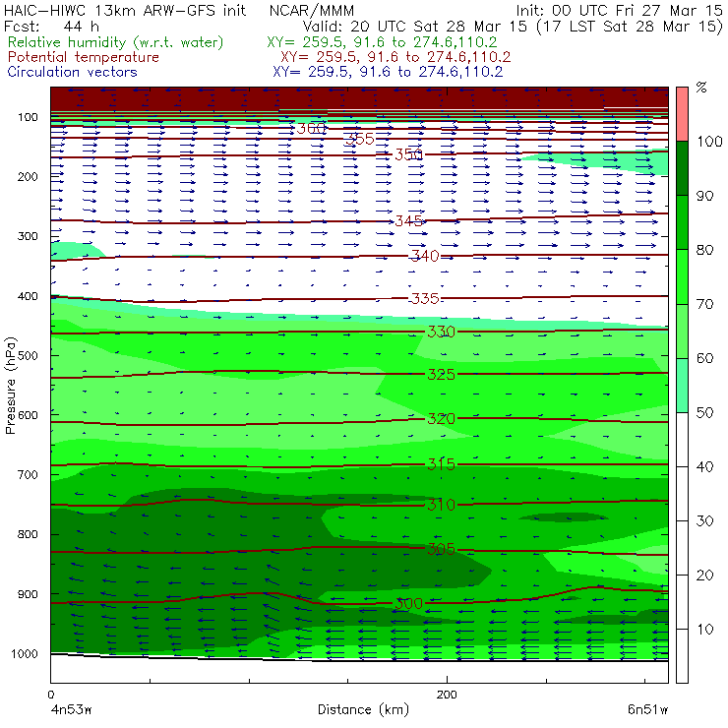Click the 500 hPa pressure axis label
The width and height of the screenshot is (728, 728).
(28, 356)
